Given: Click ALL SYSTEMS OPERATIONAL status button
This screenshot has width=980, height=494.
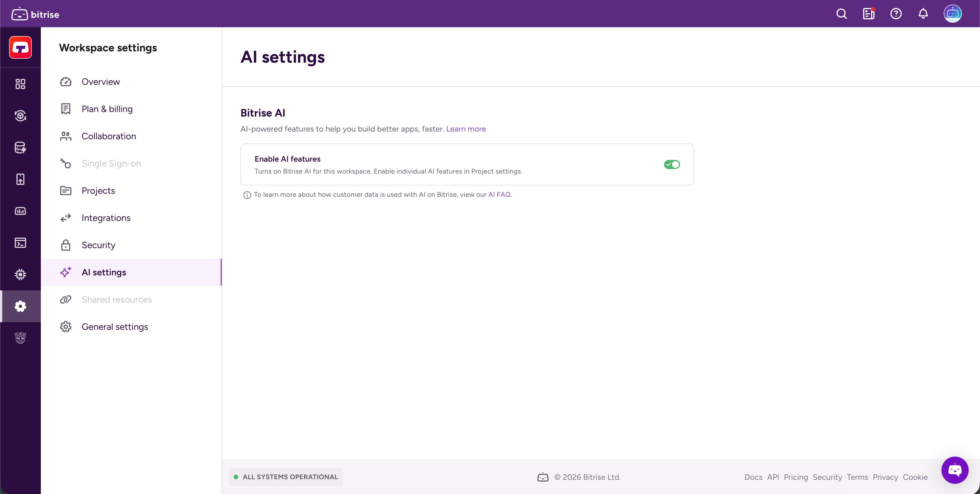Looking at the screenshot, I should tap(286, 477).
